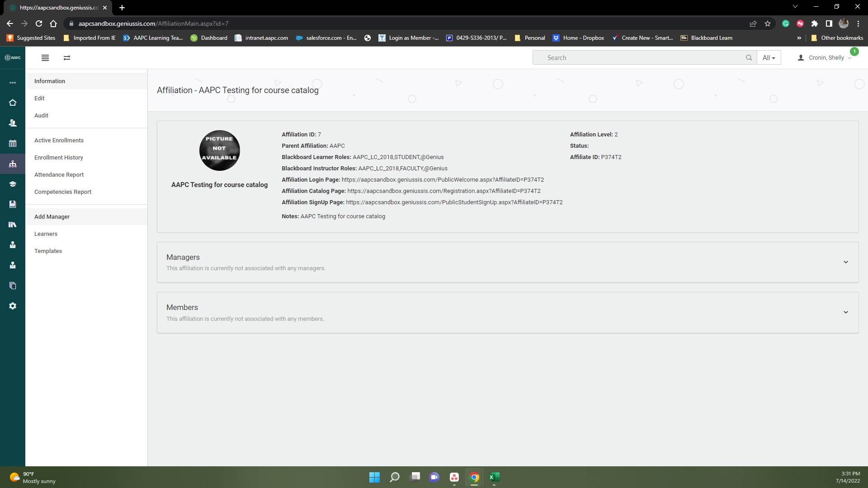Open the Enrollment History link

[x=59, y=158]
